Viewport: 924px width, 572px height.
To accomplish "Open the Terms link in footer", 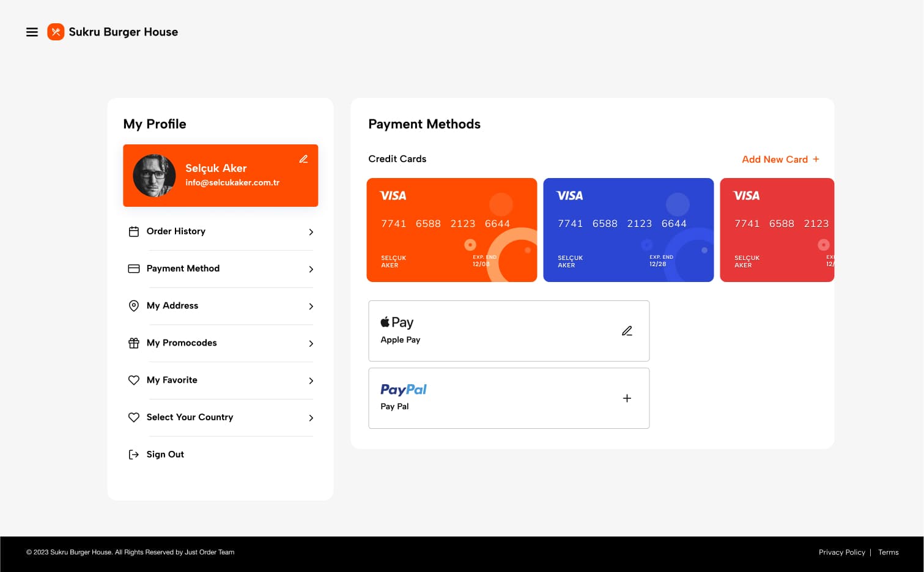I will [x=889, y=552].
